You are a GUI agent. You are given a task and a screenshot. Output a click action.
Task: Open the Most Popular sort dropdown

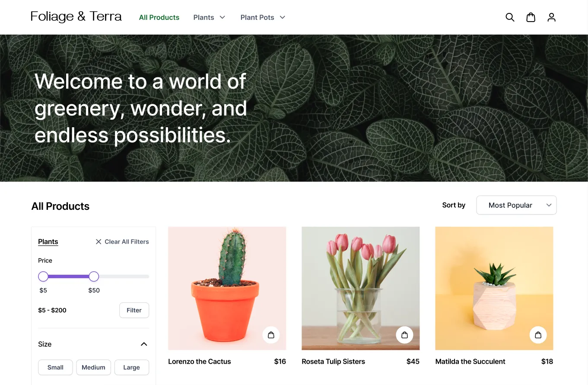(x=516, y=205)
